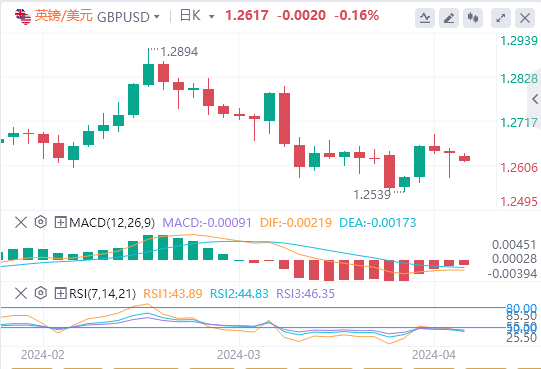Click the 2024-04 date axis label
The height and width of the screenshot is (369, 541).
pyautogui.click(x=434, y=355)
